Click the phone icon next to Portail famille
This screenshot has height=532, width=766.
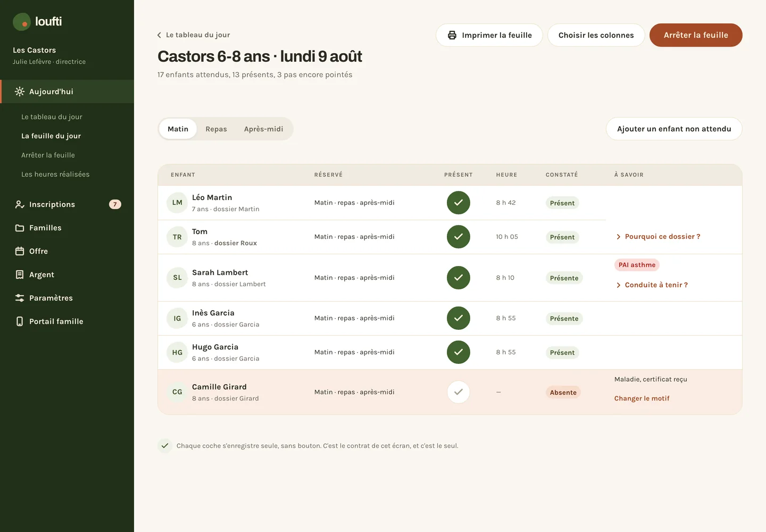point(20,321)
